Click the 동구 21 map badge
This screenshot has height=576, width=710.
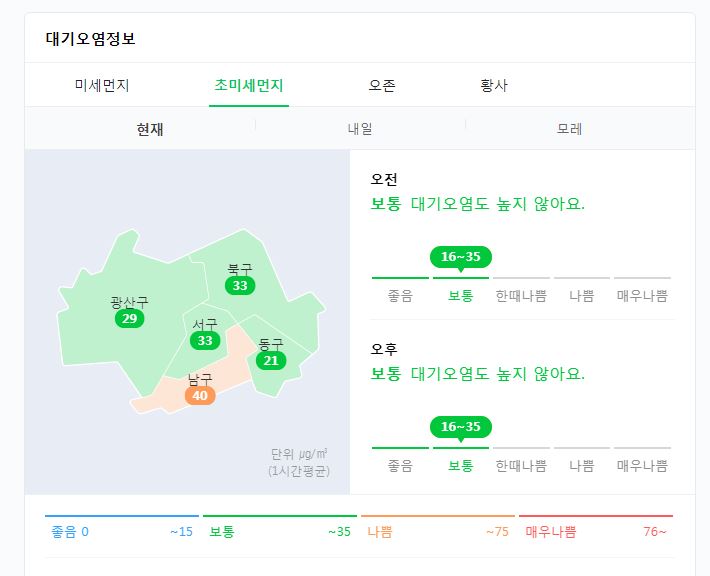pyautogui.click(x=271, y=360)
